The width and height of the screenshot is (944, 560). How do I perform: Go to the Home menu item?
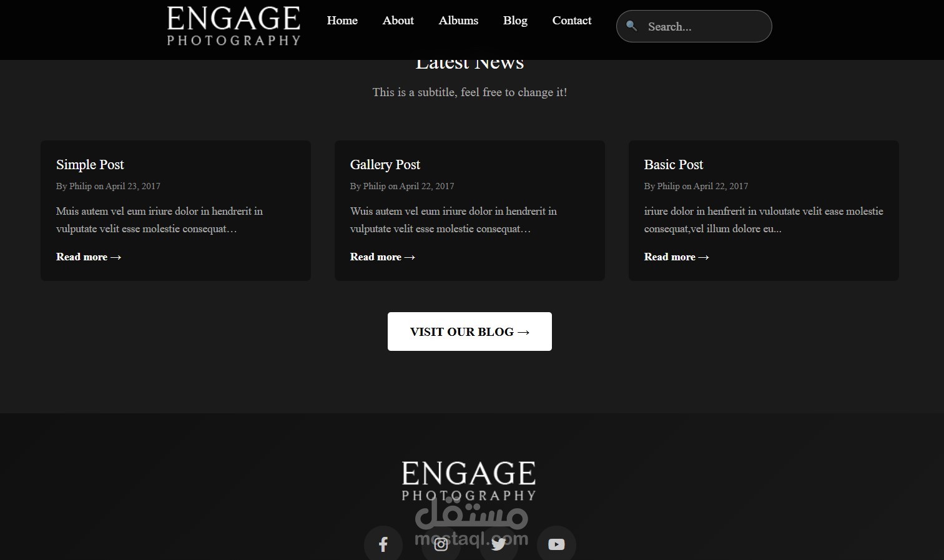click(342, 21)
